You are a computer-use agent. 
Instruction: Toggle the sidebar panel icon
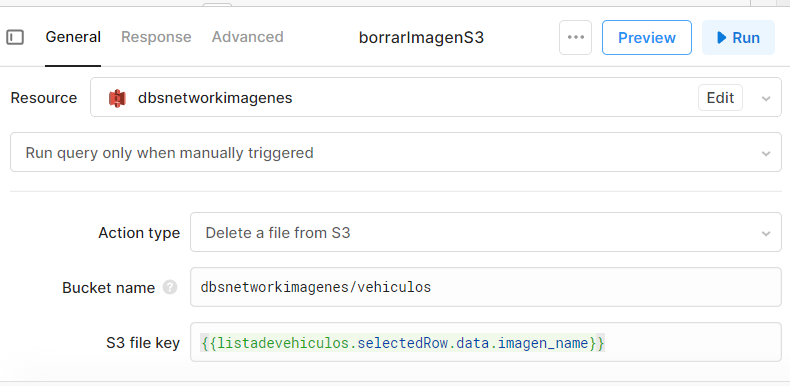pos(15,37)
